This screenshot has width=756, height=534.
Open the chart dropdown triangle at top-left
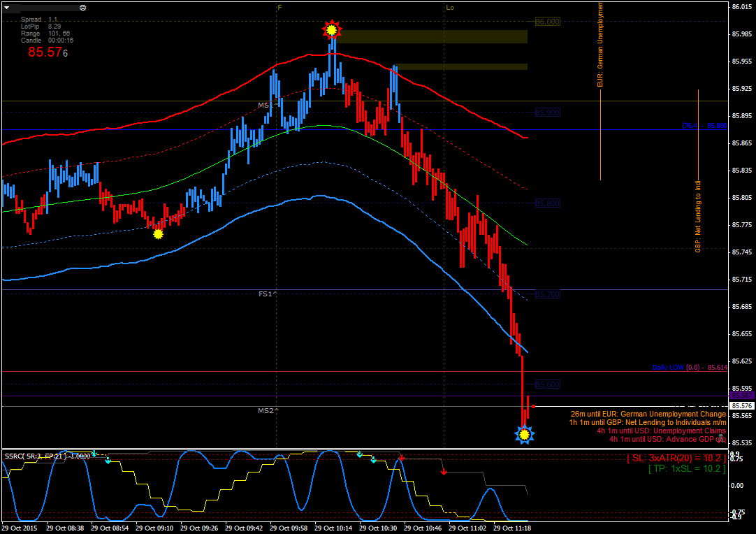(7, 8)
